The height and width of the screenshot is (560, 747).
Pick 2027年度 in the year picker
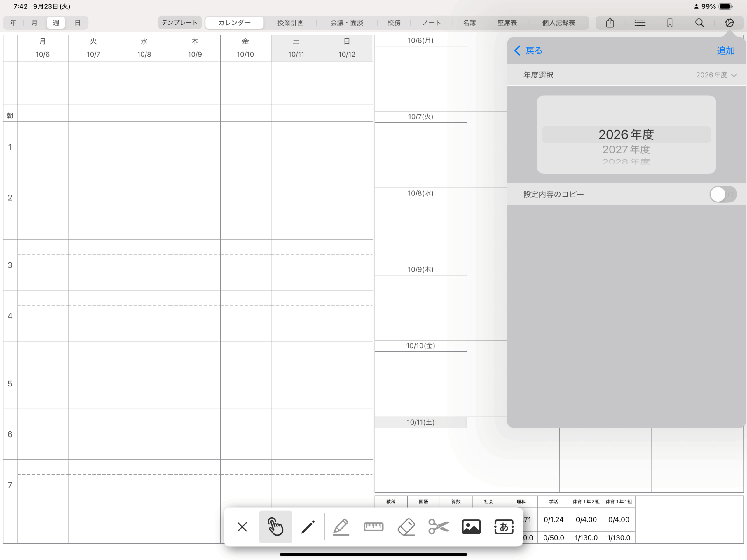coord(626,149)
